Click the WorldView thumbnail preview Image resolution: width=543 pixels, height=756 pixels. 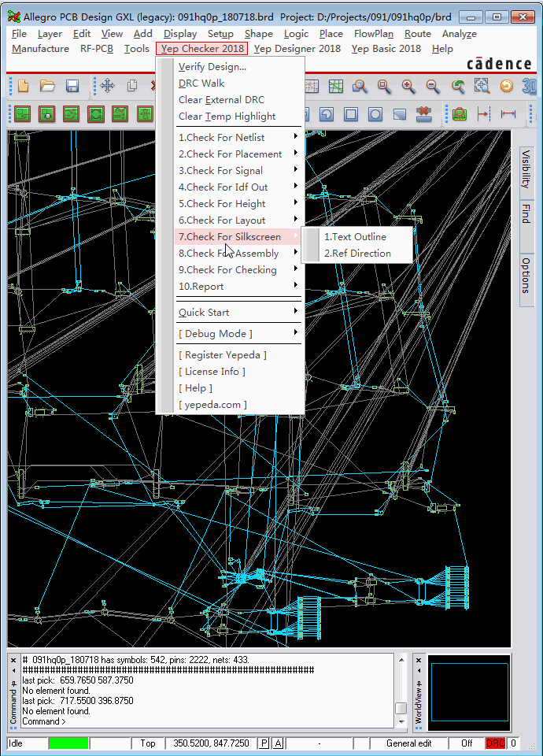click(469, 693)
